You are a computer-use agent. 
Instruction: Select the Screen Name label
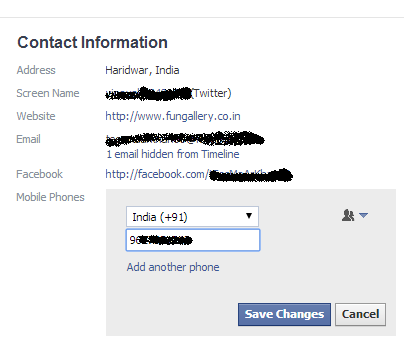(x=48, y=93)
